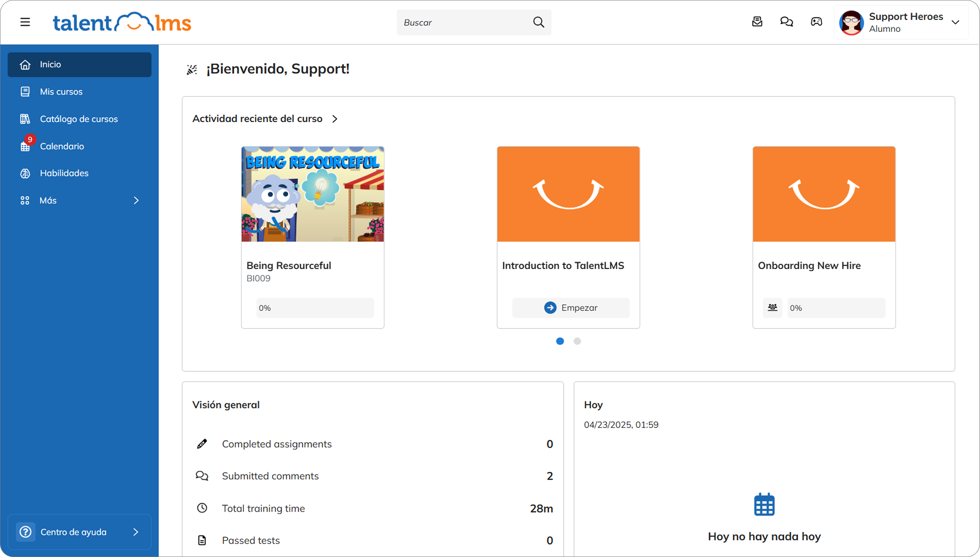Open the Introduction to TalentLMS course title

563,265
